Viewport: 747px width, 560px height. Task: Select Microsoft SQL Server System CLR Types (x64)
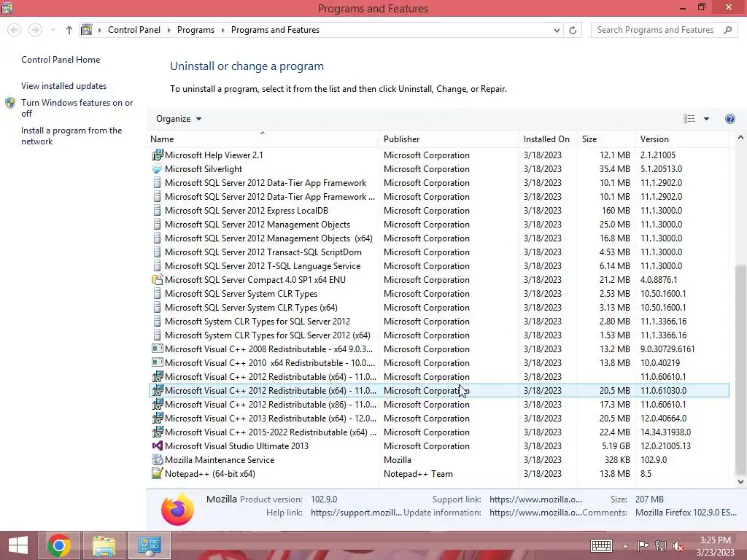coord(438,307)
